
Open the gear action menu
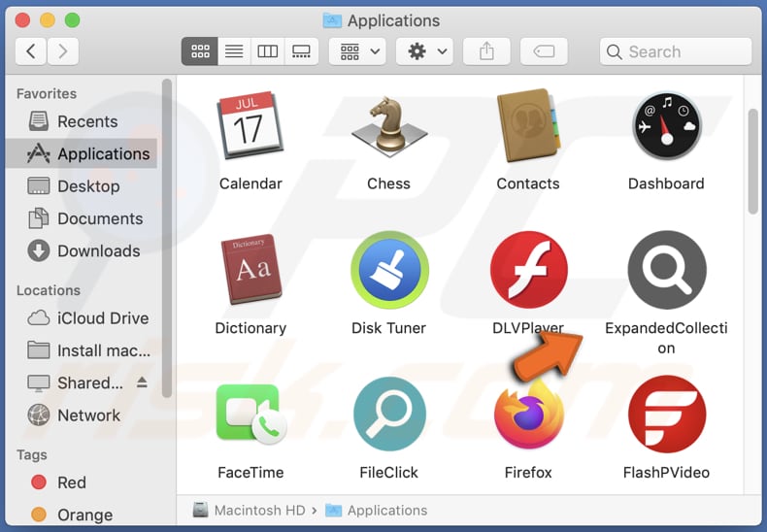pos(424,50)
